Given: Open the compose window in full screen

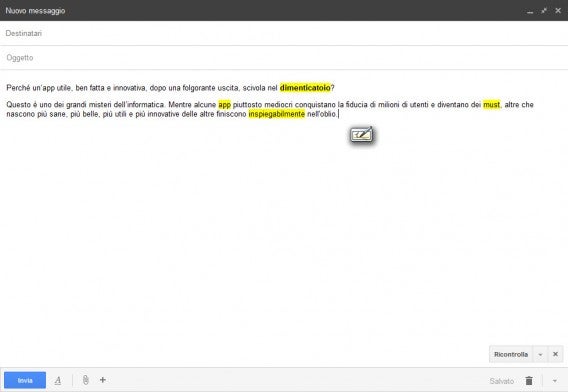Looking at the screenshot, I should coord(544,11).
